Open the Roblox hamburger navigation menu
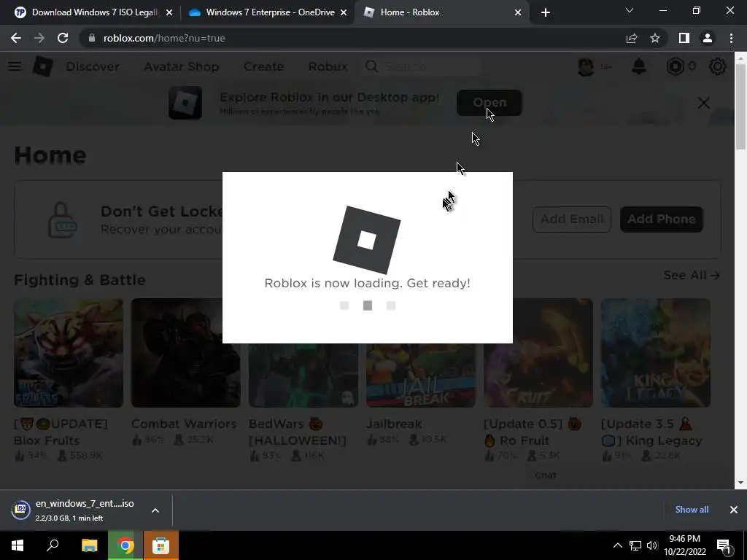Image resolution: width=747 pixels, height=560 pixels. click(15, 66)
